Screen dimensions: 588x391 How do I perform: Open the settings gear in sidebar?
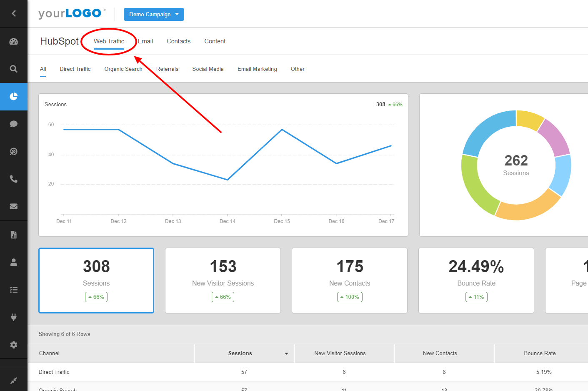pyautogui.click(x=14, y=345)
